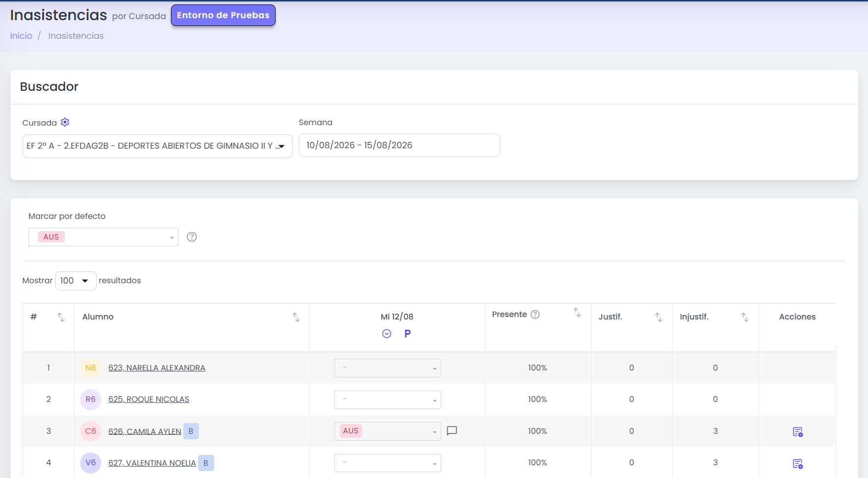Click the B badge next to Valentina Noelia
Viewport: 868px width, 478px height.
(x=206, y=463)
